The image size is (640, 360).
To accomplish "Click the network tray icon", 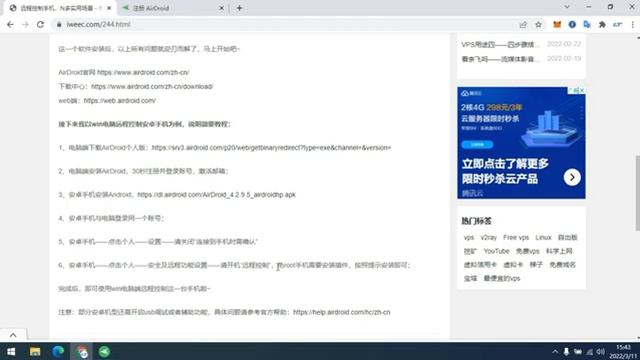I will pyautogui.click(x=589, y=351).
